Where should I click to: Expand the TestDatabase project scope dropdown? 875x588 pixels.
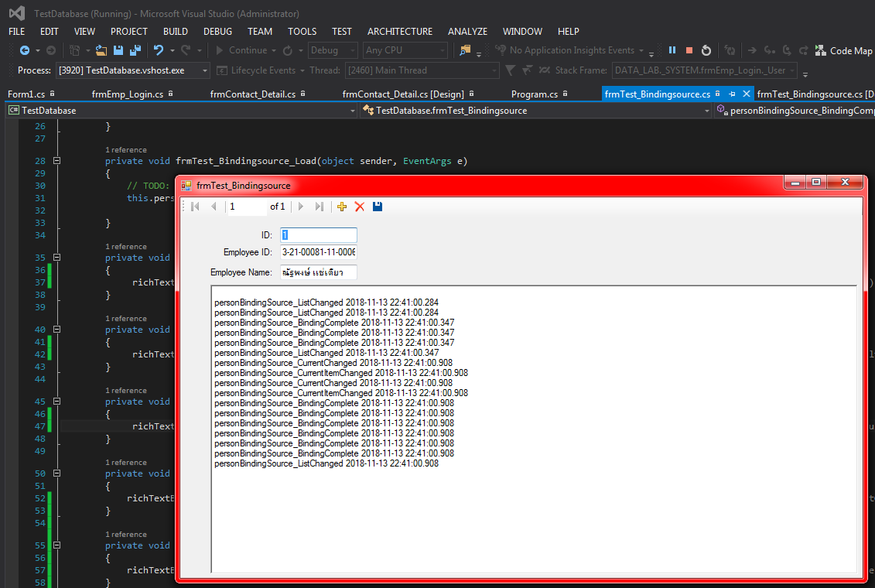coord(351,111)
